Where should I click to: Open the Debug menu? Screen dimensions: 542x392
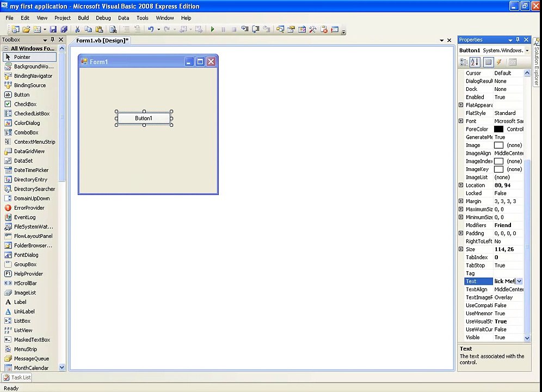pos(103,18)
